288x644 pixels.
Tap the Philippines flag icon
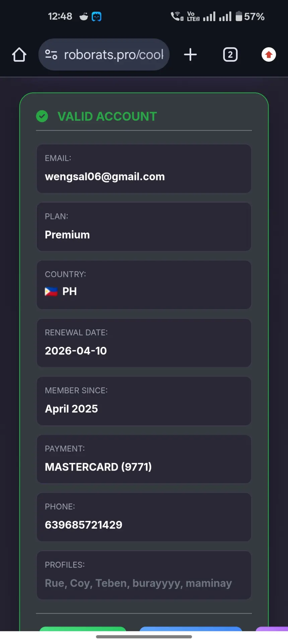tap(51, 291)
